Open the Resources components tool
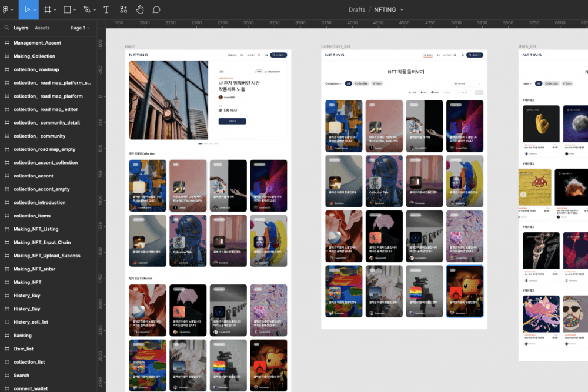 (123, 9)
